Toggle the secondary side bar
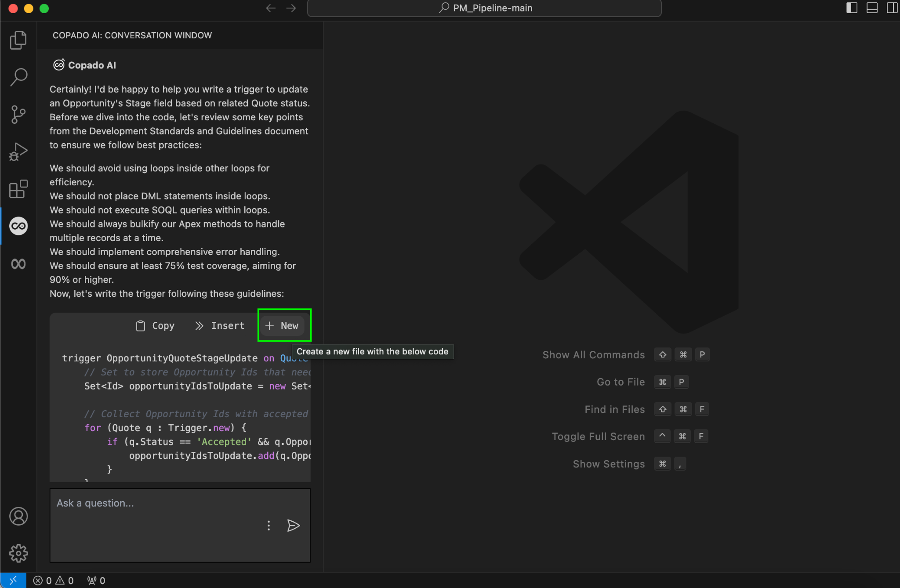The height and width of the screenshot is (588, 900). click(x=892, y=8)
